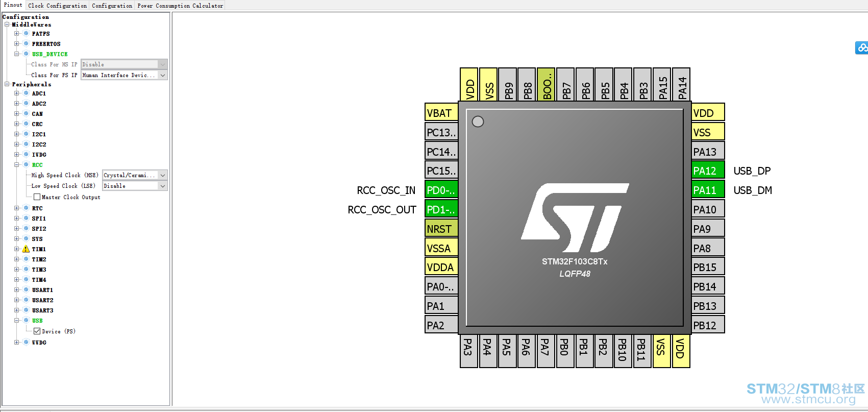Click the FREERTOS gear icon

click(26, 44)
